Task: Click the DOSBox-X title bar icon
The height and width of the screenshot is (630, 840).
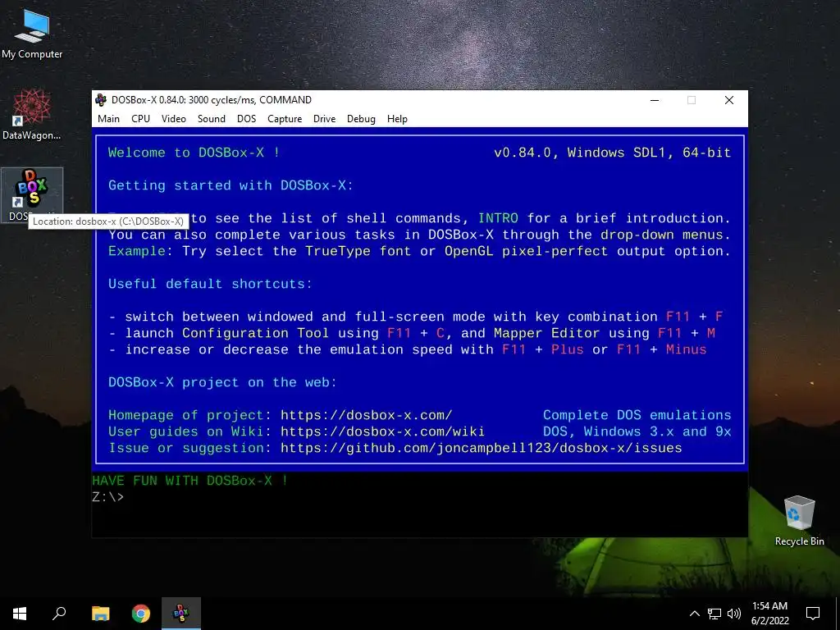Action: pyautogui.click(x=101, y=99)
